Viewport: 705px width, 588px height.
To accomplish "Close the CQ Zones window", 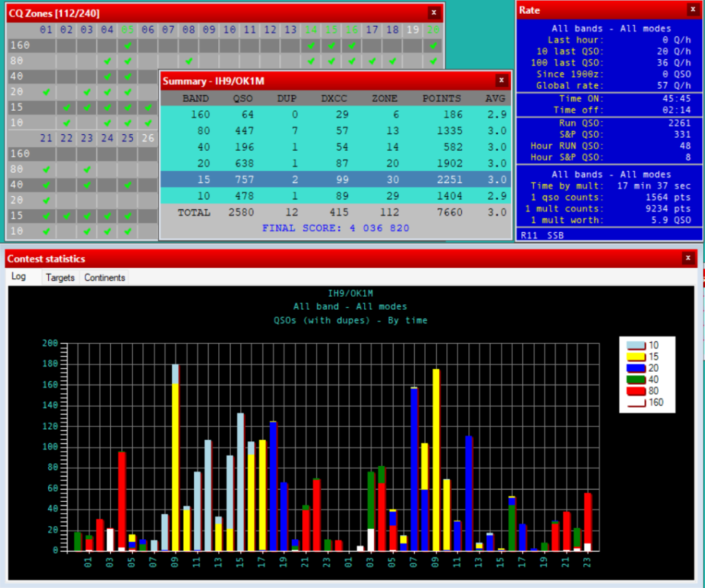I will [434, 12].
